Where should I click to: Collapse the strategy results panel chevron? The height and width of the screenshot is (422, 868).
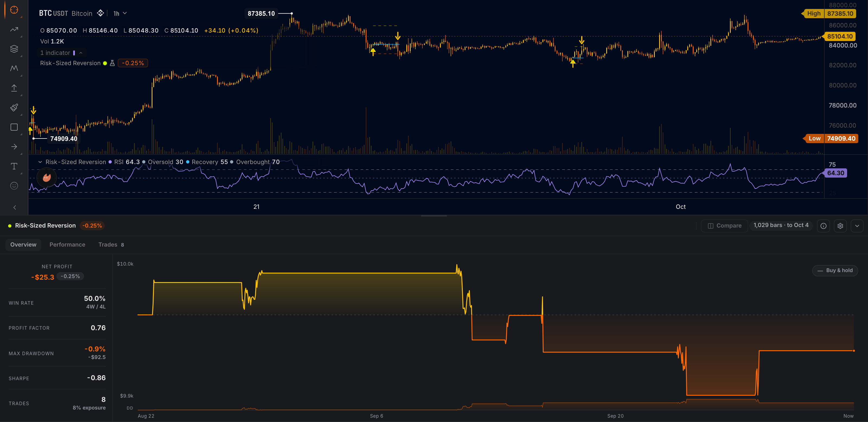pyautogui.click(x=857, y=226)
